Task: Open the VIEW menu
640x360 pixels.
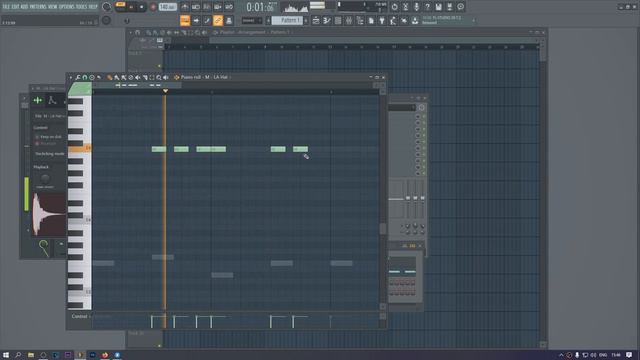Action: pyautogui.click(x=53, y=7)
